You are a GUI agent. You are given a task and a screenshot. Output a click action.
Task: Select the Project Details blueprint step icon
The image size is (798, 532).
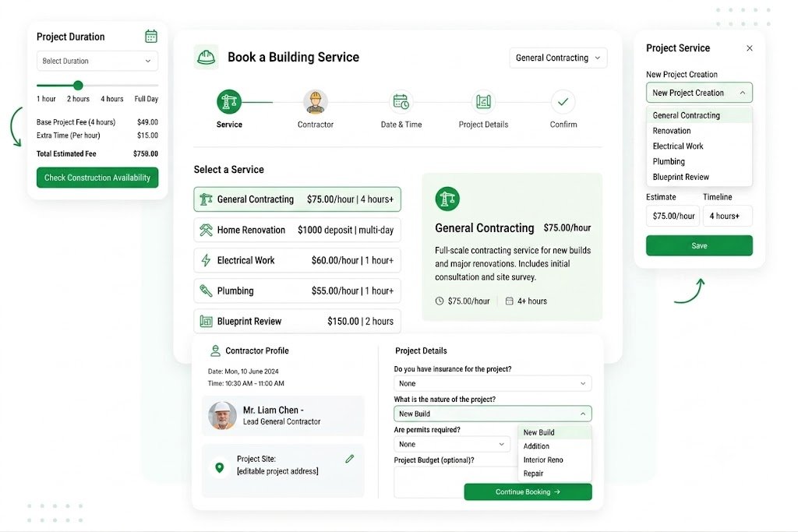[x=483, y=102]
